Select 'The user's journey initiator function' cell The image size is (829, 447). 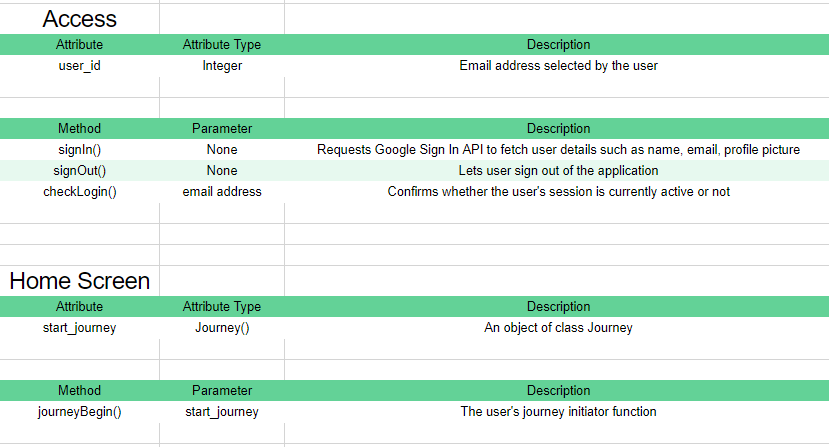pyautogui.click(x=558, y=412)
